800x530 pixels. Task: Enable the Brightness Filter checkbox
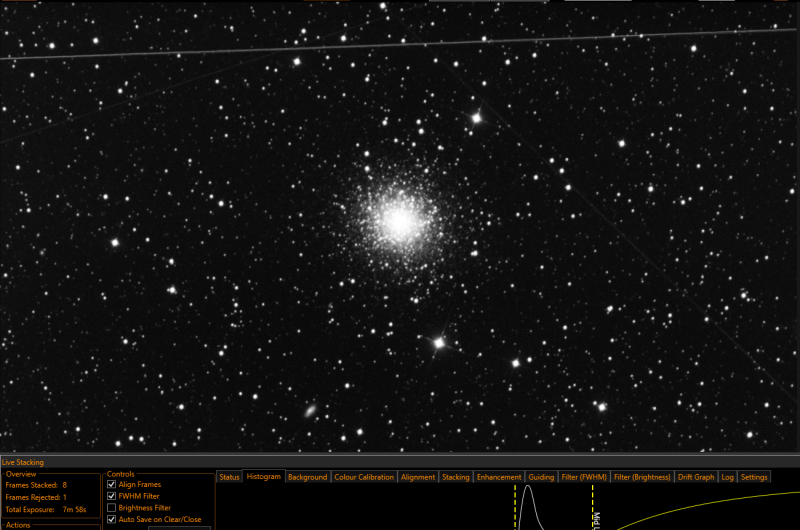pos(112,508)
